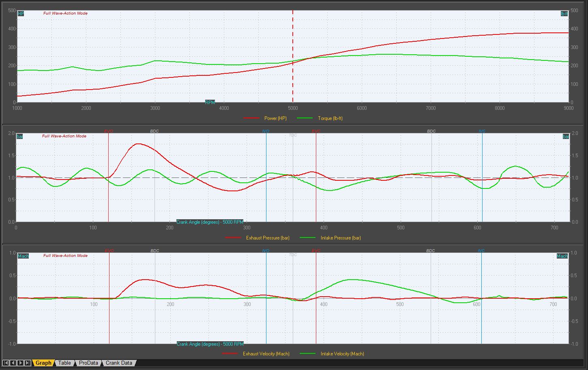The width and height of the screenshot is (588, 370).
Task: Click the RPM x-axis label
Action: [210, 103]
